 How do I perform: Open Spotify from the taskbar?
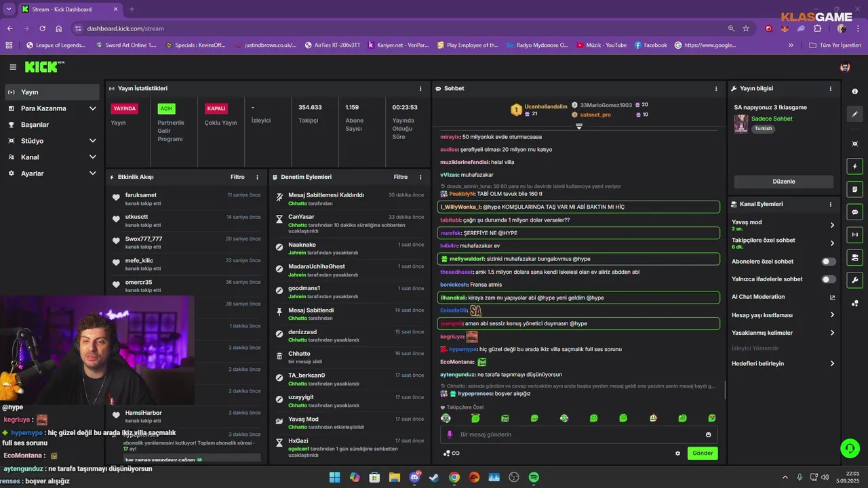click(534, 477)
